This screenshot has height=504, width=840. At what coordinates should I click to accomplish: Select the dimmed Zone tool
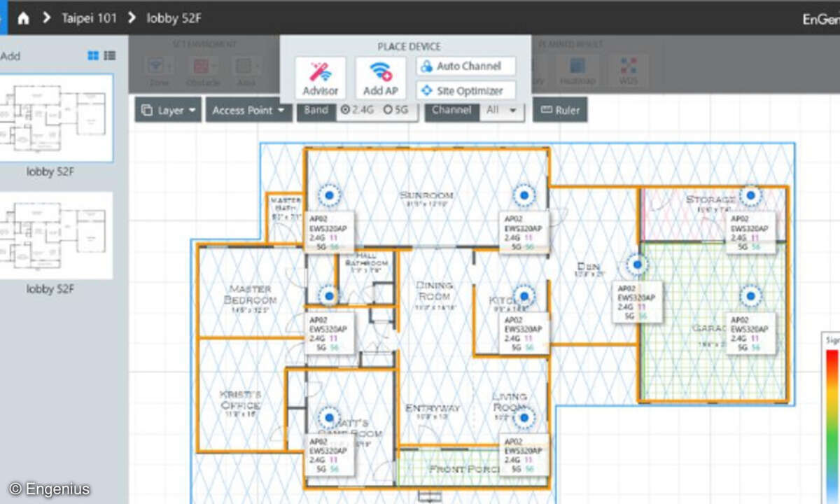pyautogui.click(x=159, y=70)
